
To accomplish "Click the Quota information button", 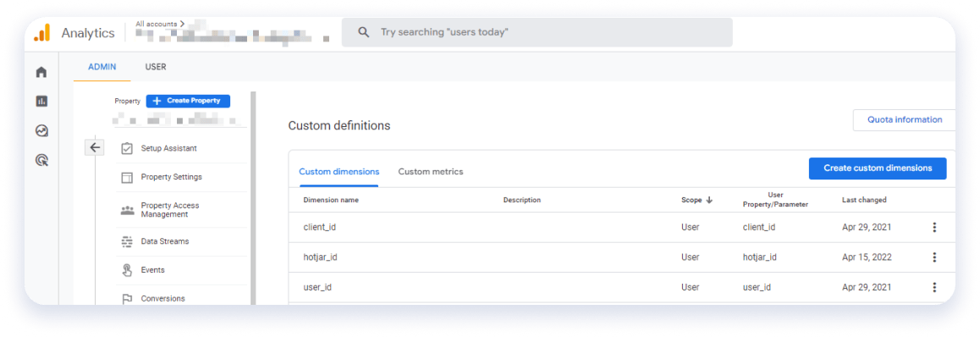I will click(905, 120).
